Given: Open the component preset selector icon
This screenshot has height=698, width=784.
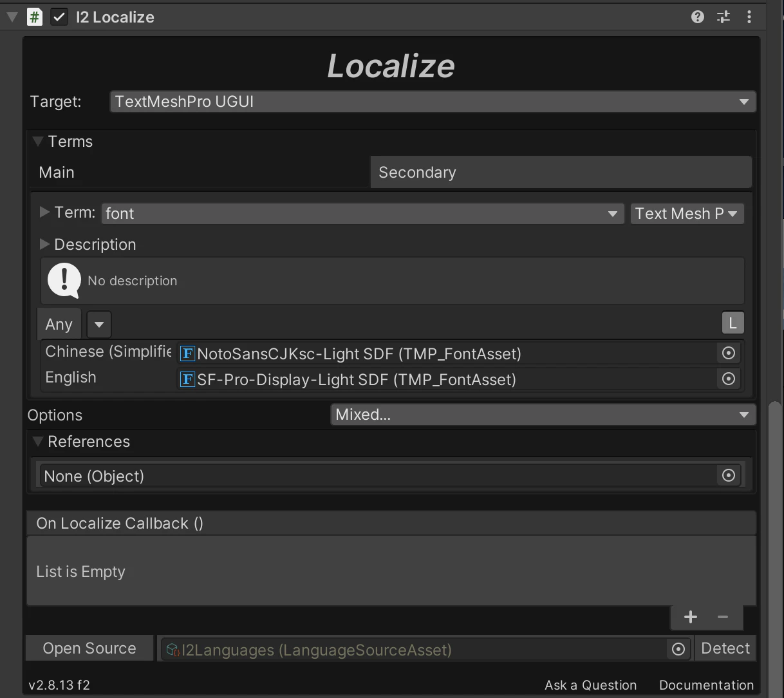Looking at the screenshot, I should pos(723,17).
